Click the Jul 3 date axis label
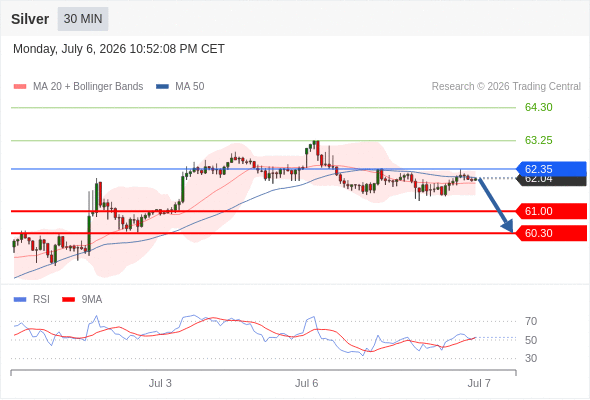The height and width of the screenshot is (400, 590). [x=160, y=383]
